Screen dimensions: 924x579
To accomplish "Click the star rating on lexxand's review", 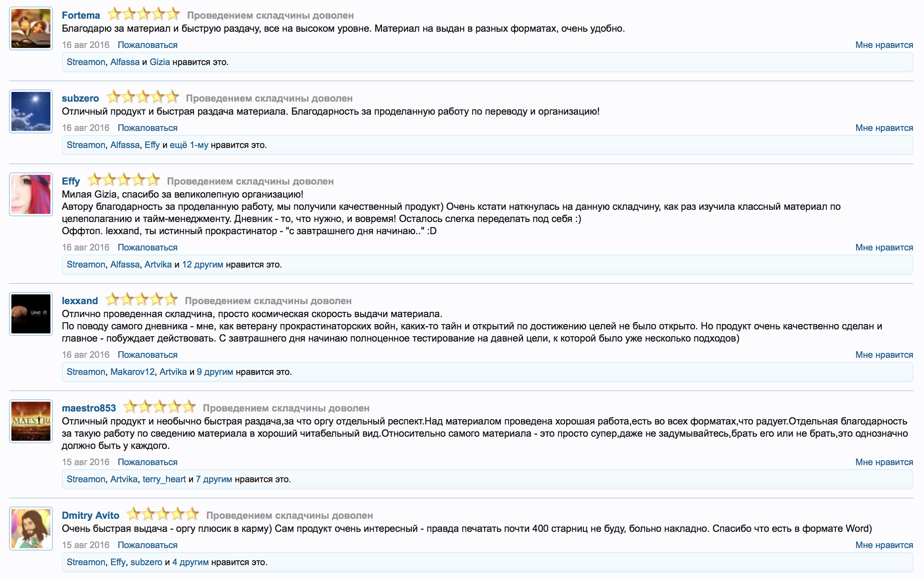I will pyautogui.click(x=142, y=300).
